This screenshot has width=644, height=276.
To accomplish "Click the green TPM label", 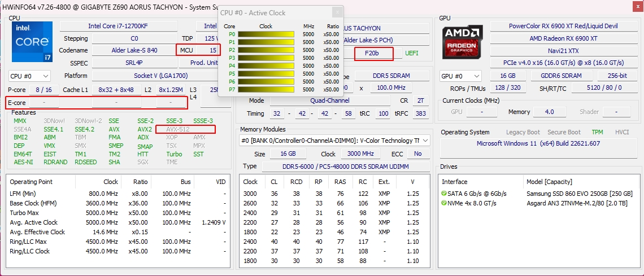I will [x=598, y=132].
